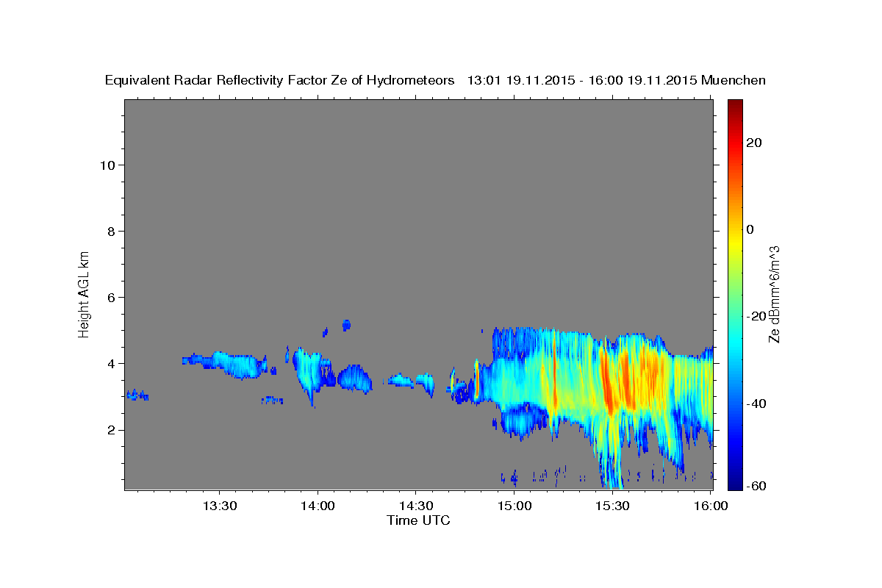Click the location label 'Muenchen'

734,80
